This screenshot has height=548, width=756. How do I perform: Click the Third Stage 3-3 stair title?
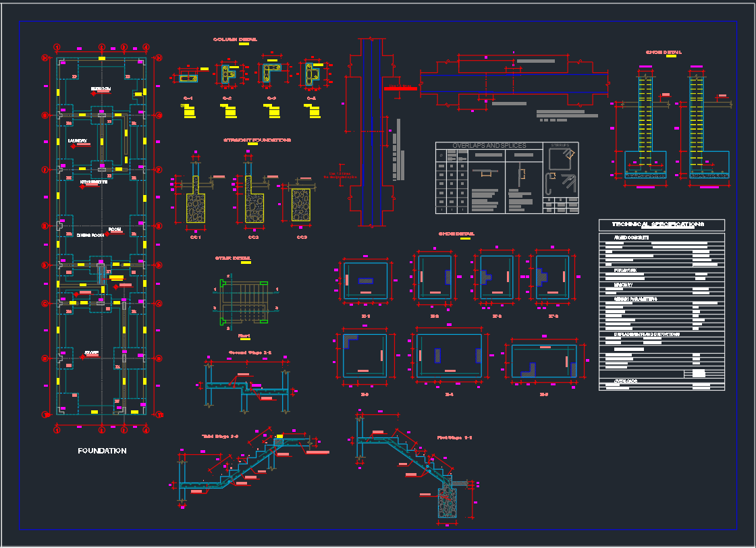[220, 436]
